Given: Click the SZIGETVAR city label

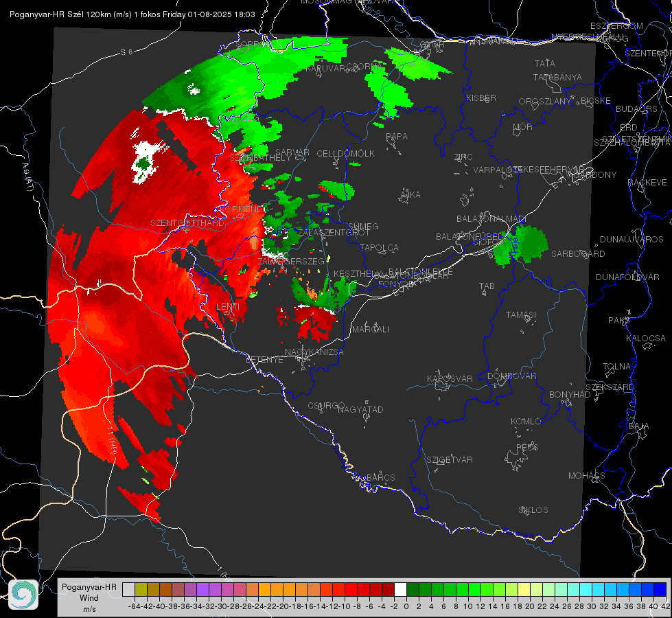Looking at the screenshot, I should click(x=449, y=460).
